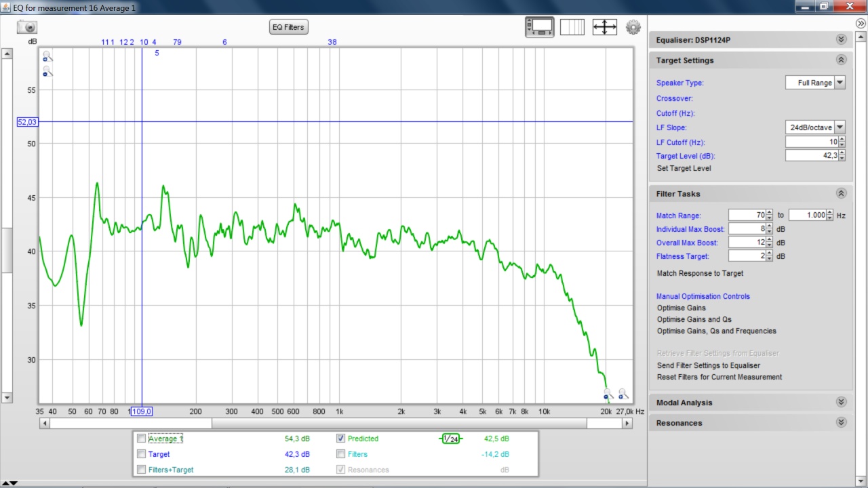868x488 pixels.
Task: Select the scrollbars graph layout icon
Action: (x=540, y=27)
